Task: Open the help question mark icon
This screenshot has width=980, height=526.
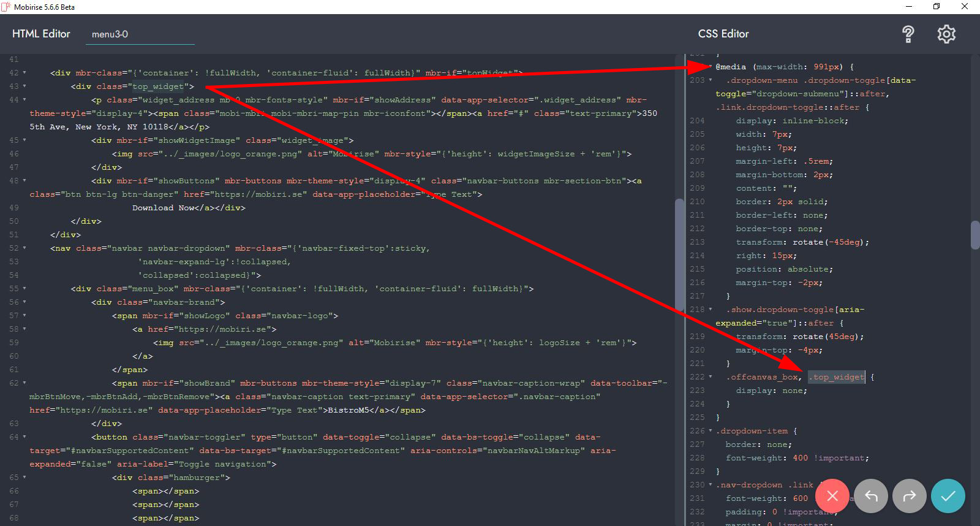Action: coord(908,34)
